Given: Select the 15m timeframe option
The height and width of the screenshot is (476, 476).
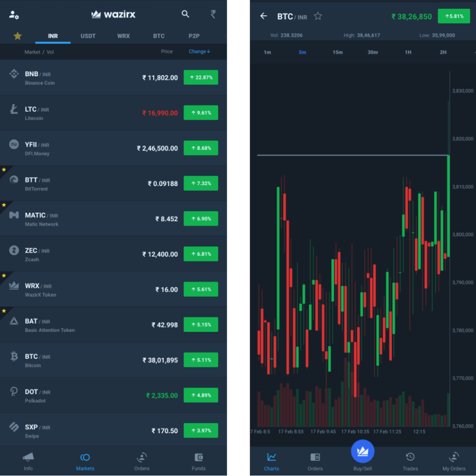Looking at the screenshot, I should (x=337, y=53).
